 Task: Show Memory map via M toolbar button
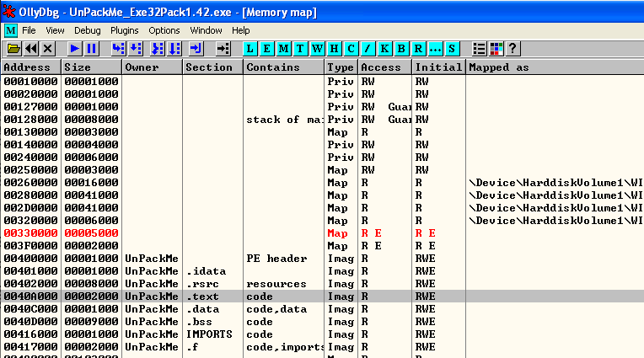pos(283,49)
